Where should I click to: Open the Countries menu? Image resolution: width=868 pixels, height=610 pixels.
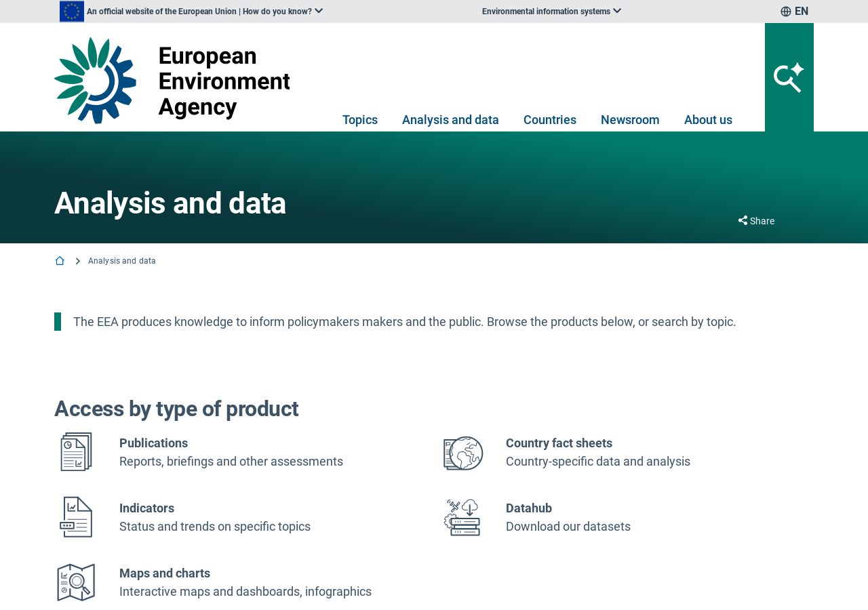550,120
